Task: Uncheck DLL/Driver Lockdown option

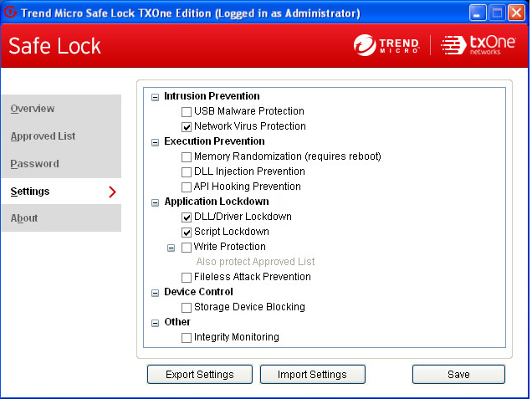Action: [x=187, y=217]
